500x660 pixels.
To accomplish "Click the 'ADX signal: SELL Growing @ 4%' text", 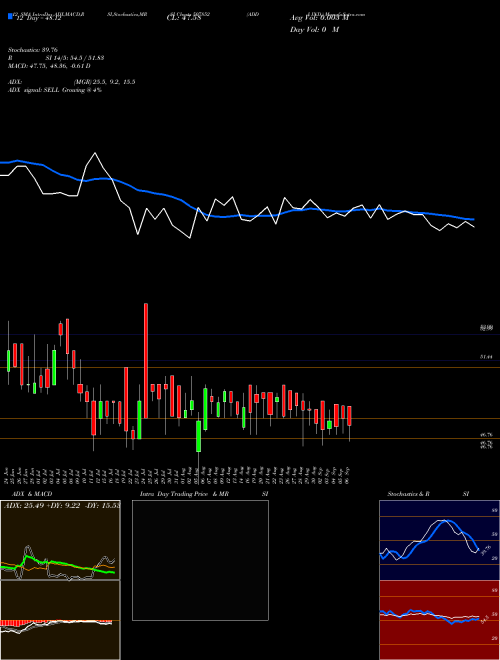I will point(55,90).
